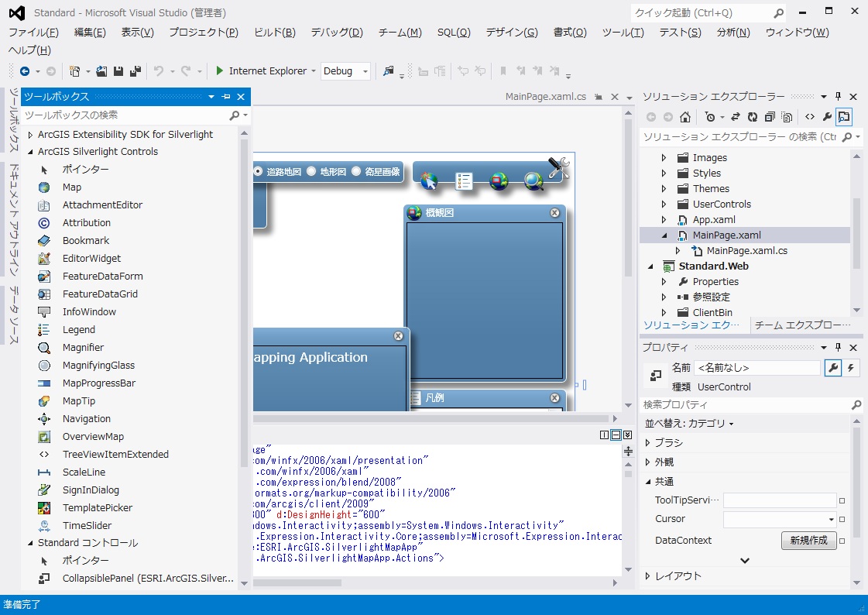
Task: Click the 新規作成 button for DataContext
Action: click(x=809, y=541)
